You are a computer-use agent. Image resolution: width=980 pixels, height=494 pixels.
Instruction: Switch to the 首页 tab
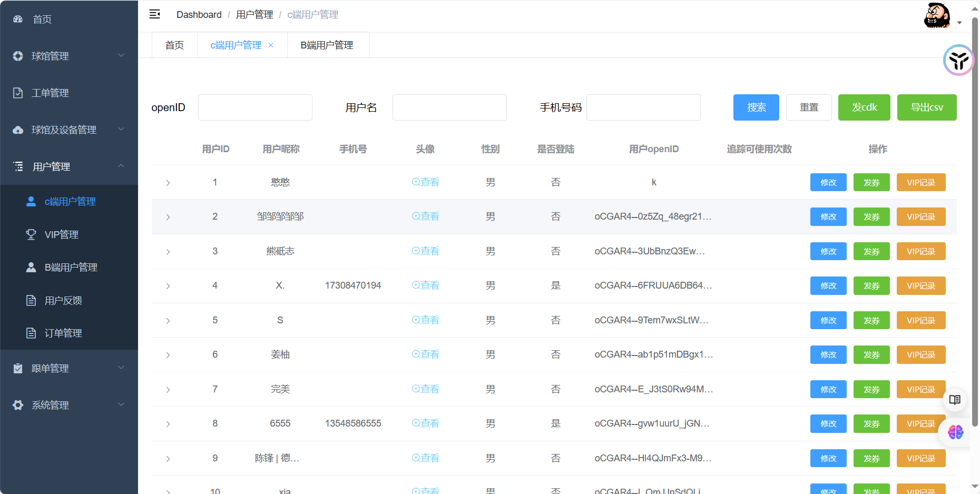pyautogui.click(x=174, y=45)
